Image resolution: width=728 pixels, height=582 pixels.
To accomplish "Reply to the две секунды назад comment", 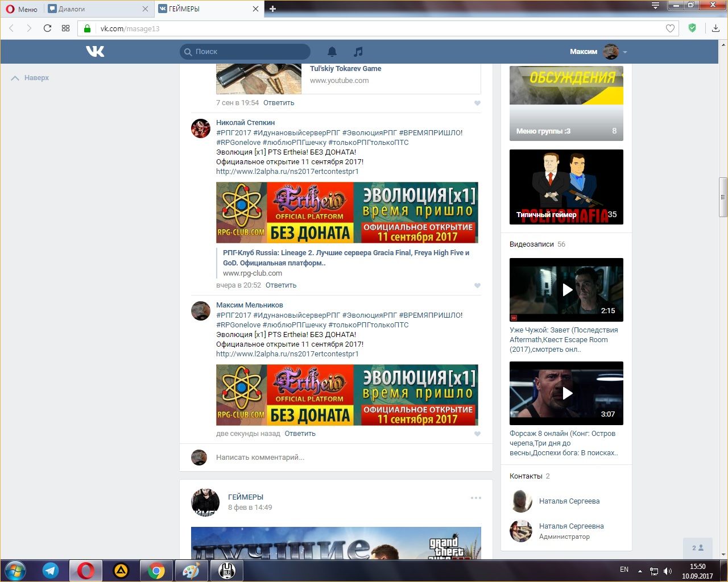I will tap(300, 434).
